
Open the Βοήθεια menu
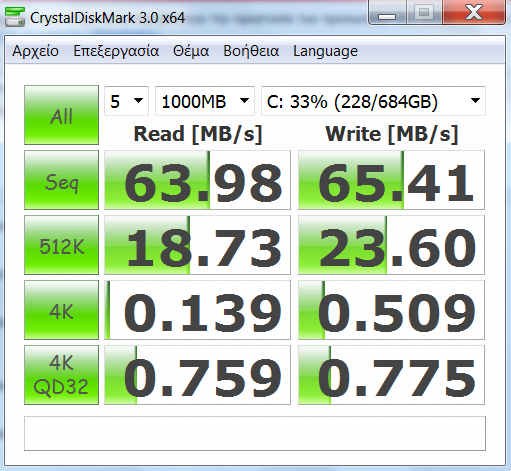pos(251,51)
